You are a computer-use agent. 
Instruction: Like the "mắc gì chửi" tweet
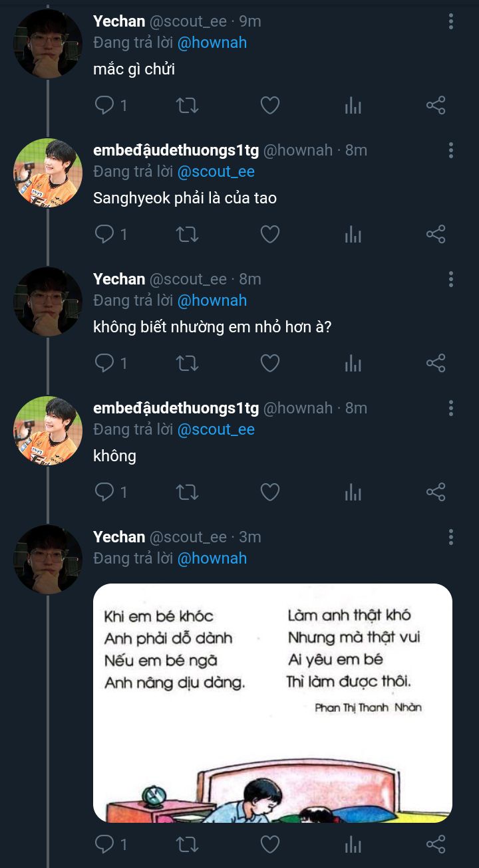269,105
